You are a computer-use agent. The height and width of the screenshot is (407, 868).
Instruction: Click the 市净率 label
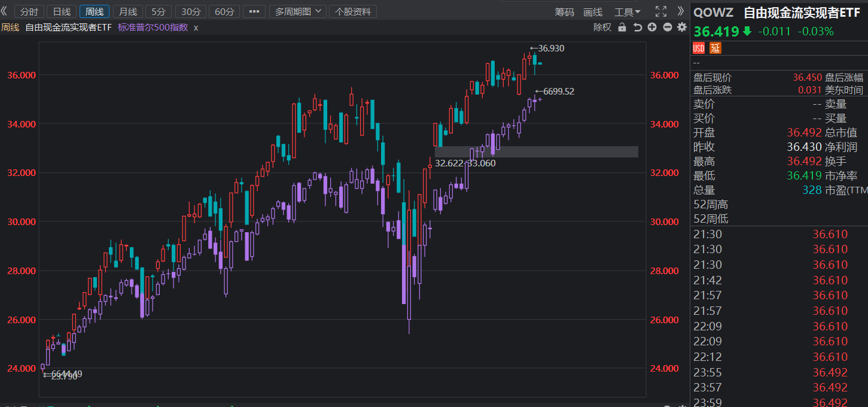tap(841, 176)
